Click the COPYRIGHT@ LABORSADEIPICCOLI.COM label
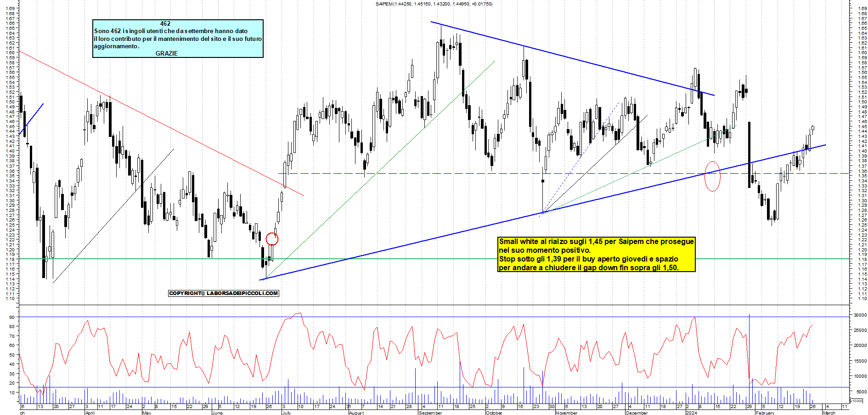The height and width of the screenshot is (415, 868). point(224,293)
